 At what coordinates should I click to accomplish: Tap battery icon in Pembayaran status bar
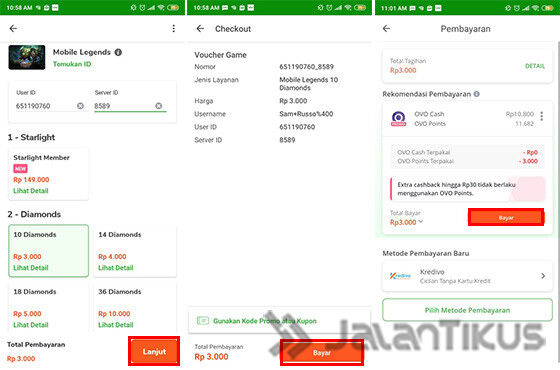548,8
